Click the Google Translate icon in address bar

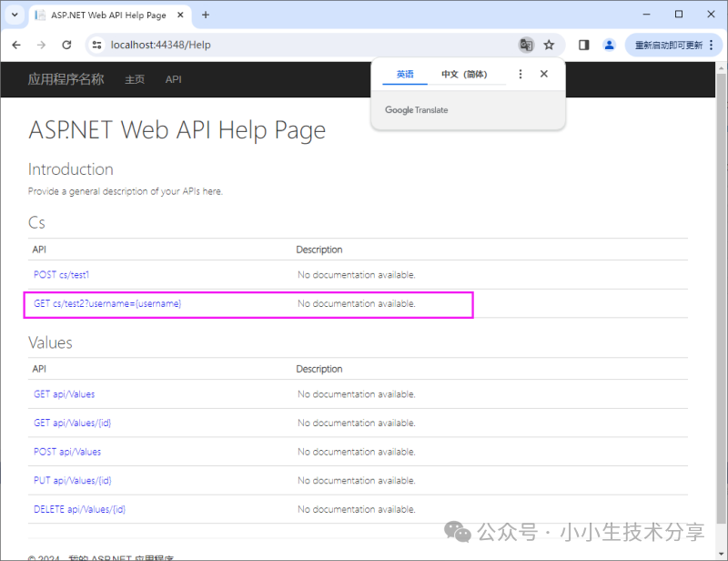pos(525,45)
